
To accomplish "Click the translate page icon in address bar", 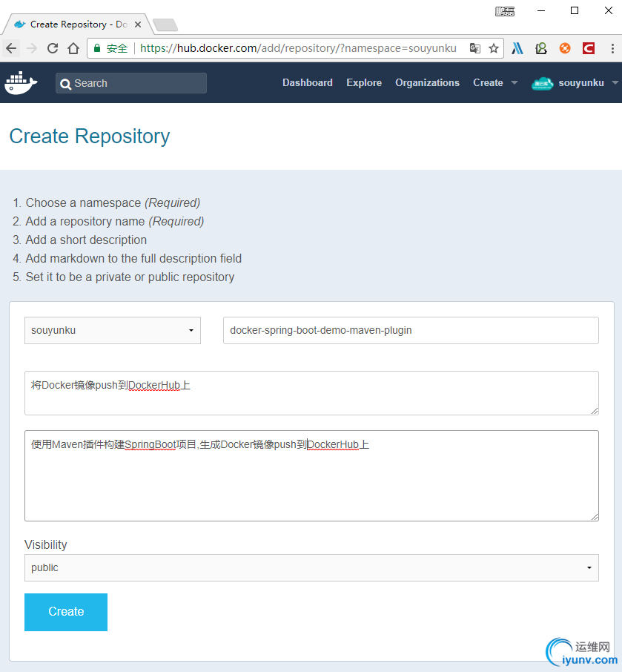I will 474,48.
